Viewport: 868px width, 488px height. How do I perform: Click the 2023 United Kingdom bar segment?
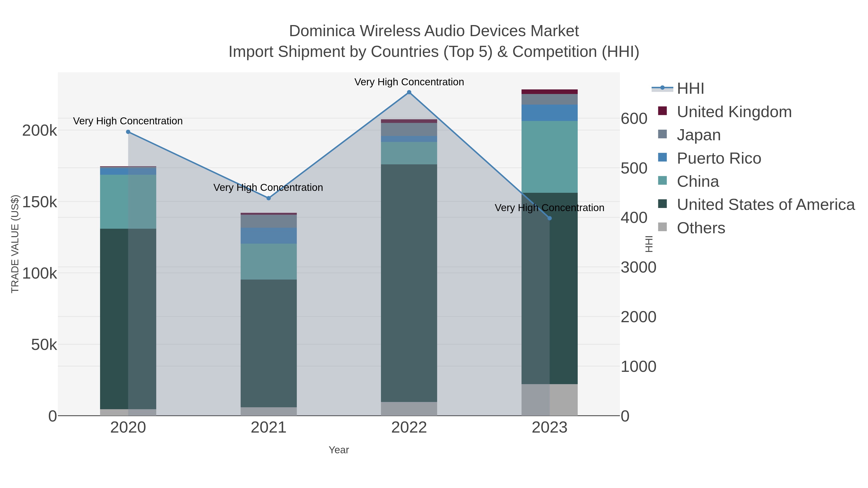coord(549,92)
